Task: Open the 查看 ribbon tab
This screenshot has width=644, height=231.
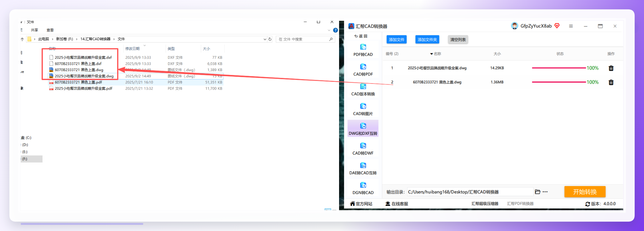Action: [x=50, y=30]
